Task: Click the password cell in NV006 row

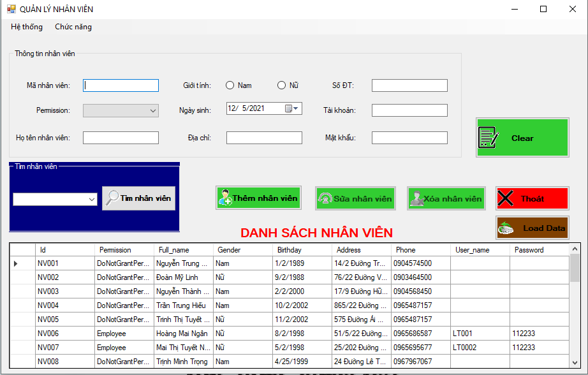Action: [540, 334]
